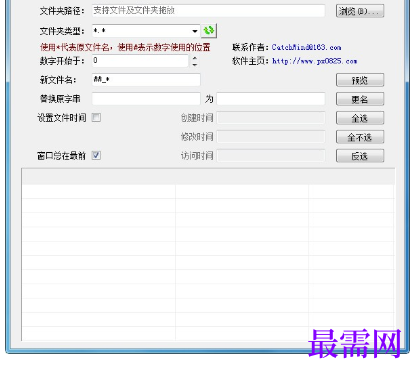Click the green refresh icon
Image resolution: width=420 pixels, height=375 pixels.
pyautogui.click(x=209, y=31)
